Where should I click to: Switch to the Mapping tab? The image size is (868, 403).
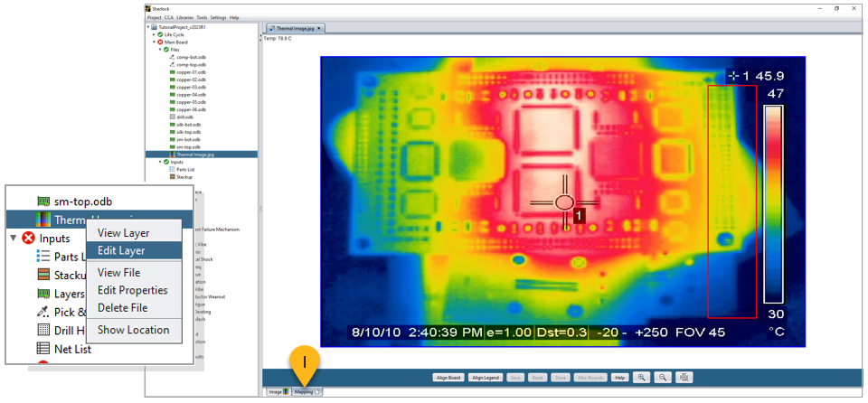(304, 391)
